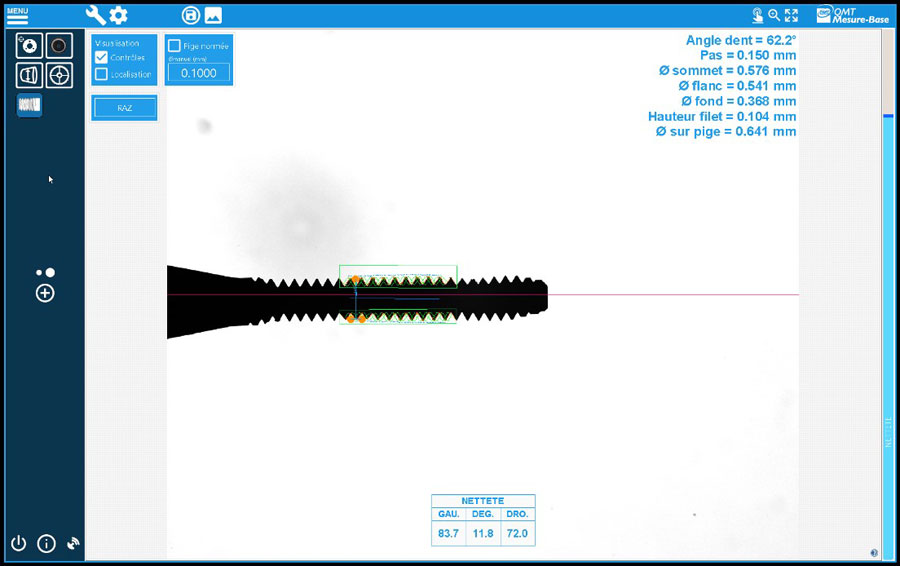Tick the Pige normée checkbox

[175, 46]
